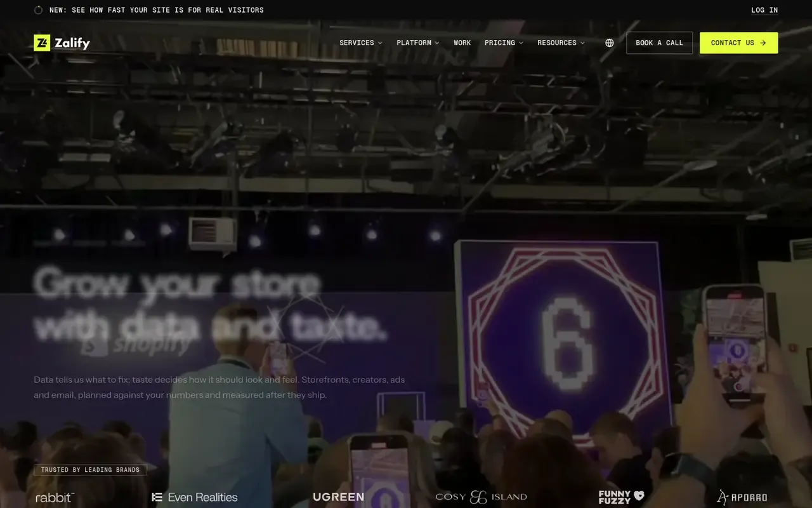
Task: Expand the Services dropdown menu
Action: click(361, 43)
